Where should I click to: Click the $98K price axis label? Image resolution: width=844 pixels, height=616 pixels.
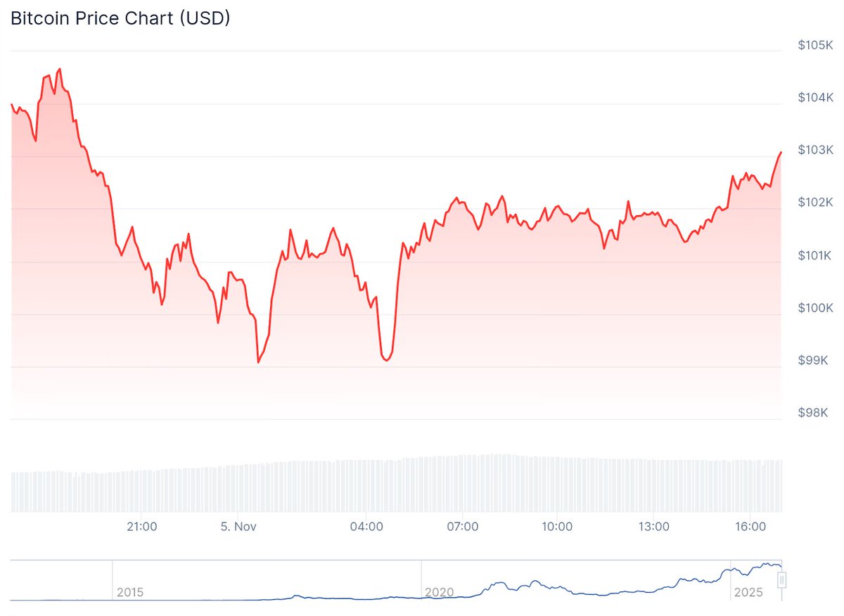click(814, 412)
